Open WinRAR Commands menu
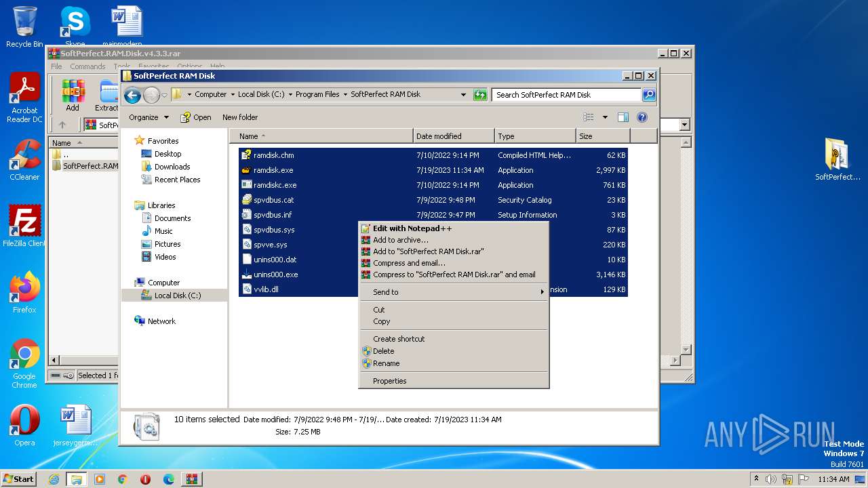The image size is (868, 488). 87,66
